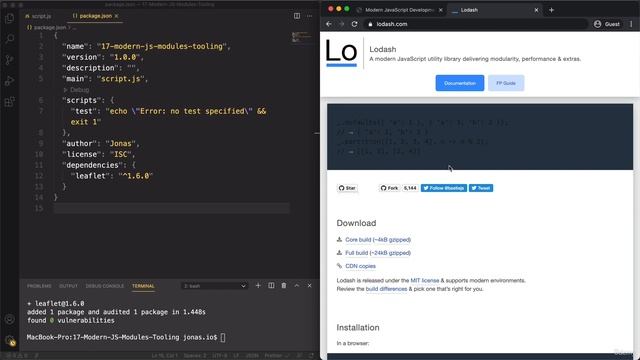Open the Source Control view in activity bar
This screenshot has height=360, width=640.
pyautogui.click(x=9, y=60)
